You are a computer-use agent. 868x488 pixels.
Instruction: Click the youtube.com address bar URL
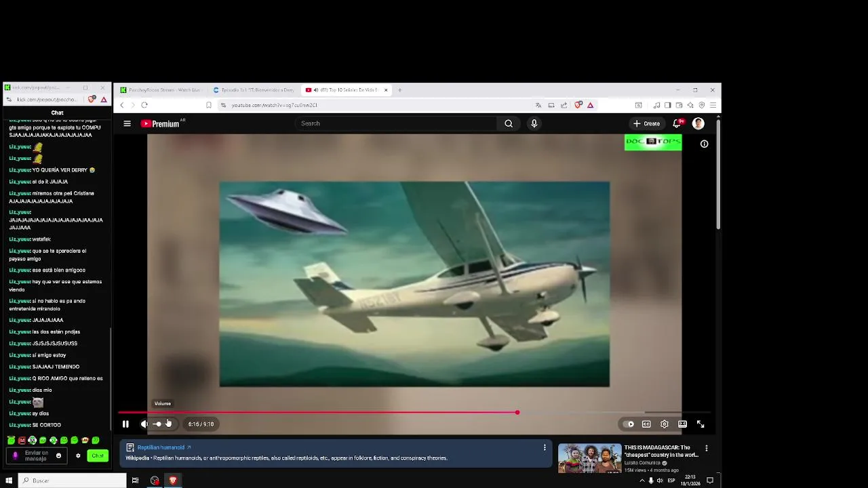click(x=274, y=105)
